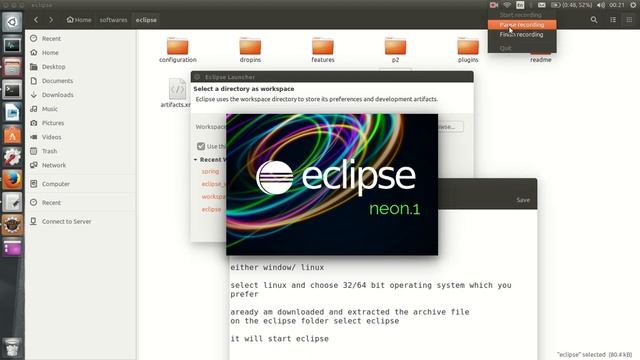Open the battery status indicator
Screen dimensions: 640x360
pyautogui.click(x=571, y=5)
